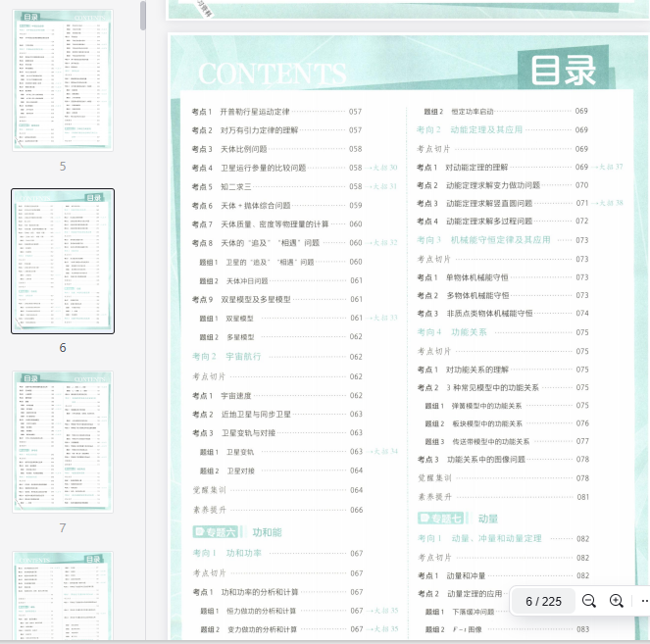This screenshot has height=644, width=650.
Task: Open the page 8 thumbnail at the sidebar bottom
Action: click(x=63, y=596)
